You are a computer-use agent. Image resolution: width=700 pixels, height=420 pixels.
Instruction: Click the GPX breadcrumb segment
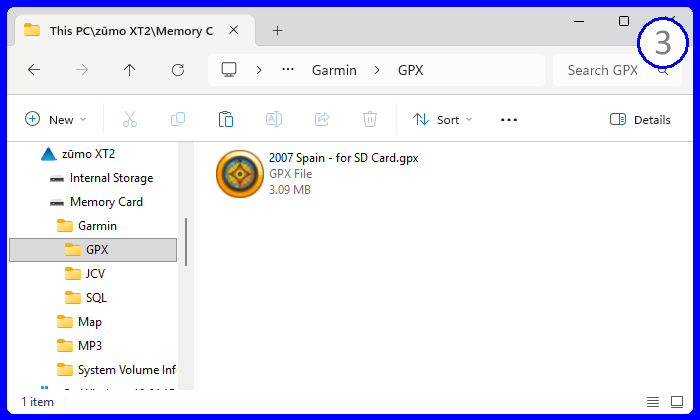coord(410,70)
